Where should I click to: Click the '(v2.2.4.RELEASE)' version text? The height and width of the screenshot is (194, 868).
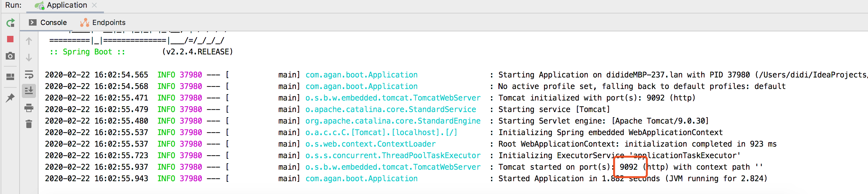[198, 52]
